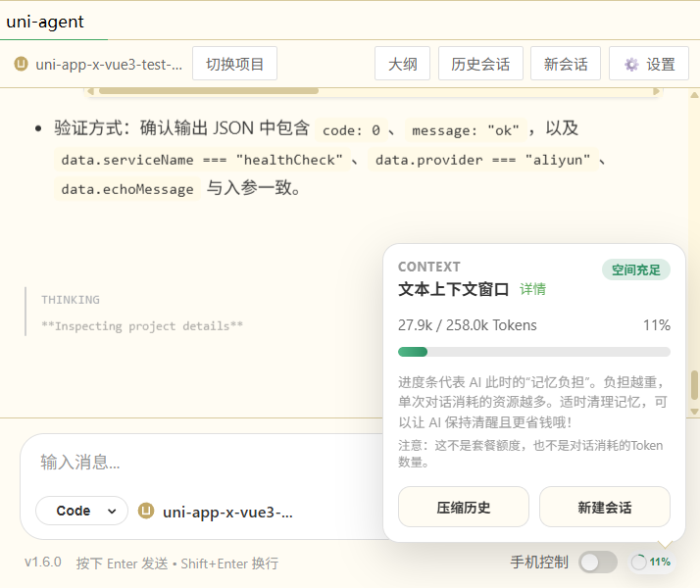
Task: Click the project name in the input area
Action: pos(227,511)
